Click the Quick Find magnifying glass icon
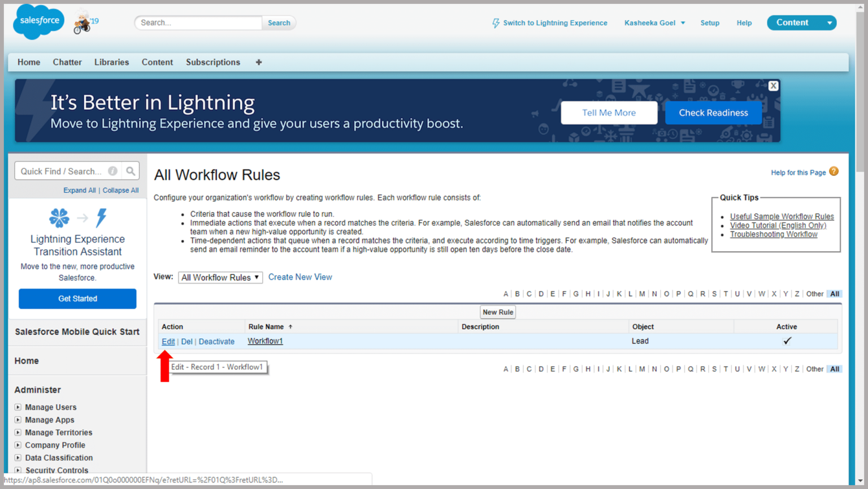 point(131,171)
